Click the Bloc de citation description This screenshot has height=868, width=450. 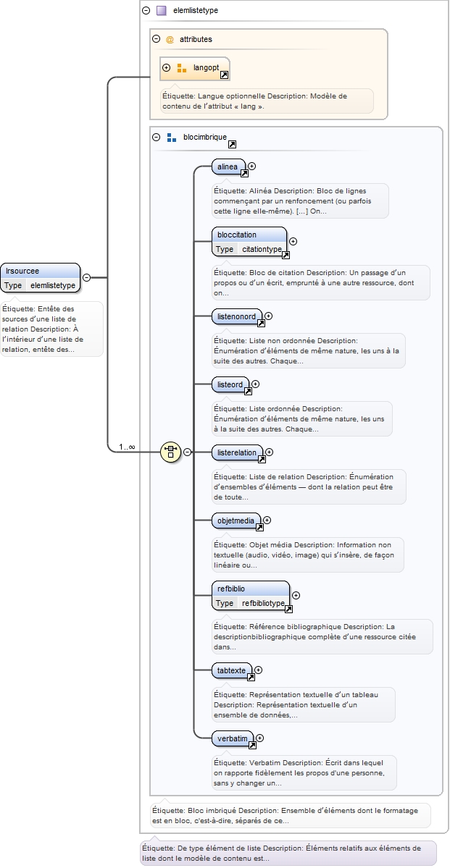click(321, 283)
